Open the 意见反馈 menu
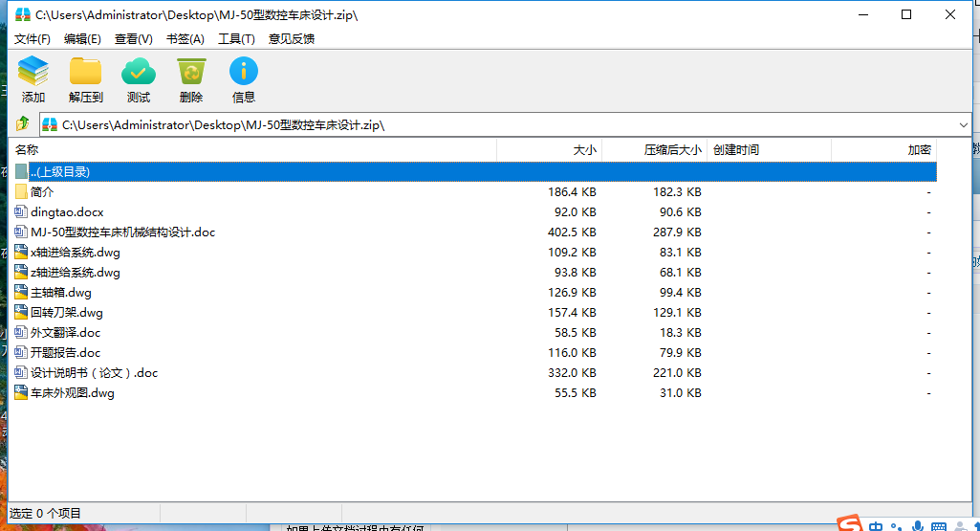The height and width of the screenshot is (531, 980). pyautogui.click(x=292, y=39)
